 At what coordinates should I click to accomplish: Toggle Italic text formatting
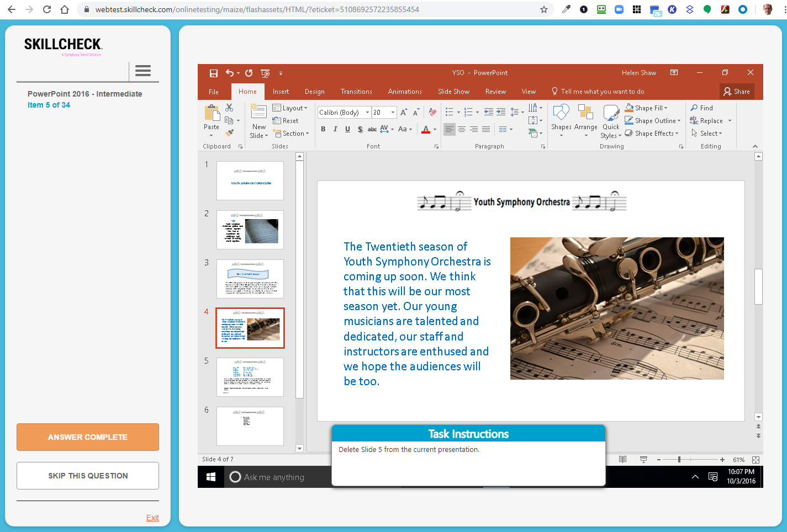click(335, 129)
